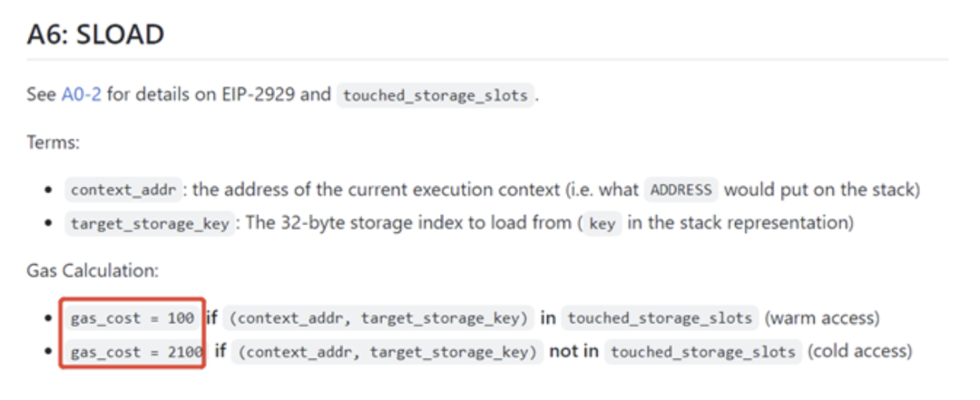980x400 pixels.
Task: Click touched_storage_slots code in the top sentence
Action: point(434,95)
